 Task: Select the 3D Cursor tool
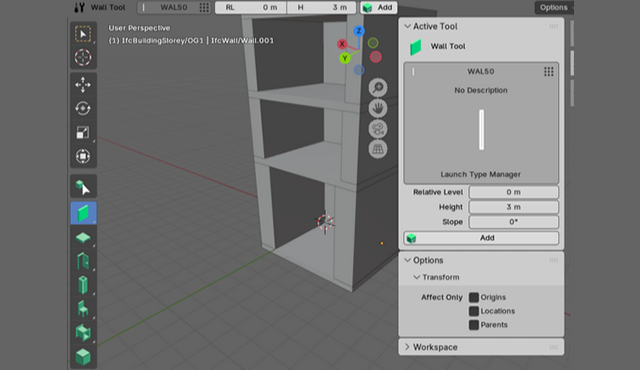point(83,57)
